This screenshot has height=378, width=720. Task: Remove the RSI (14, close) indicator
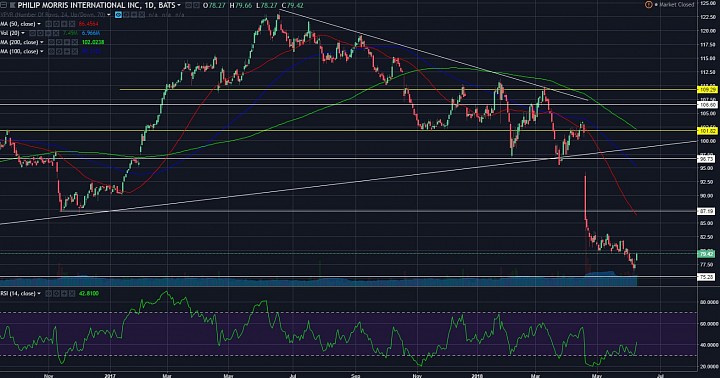click(72, 293)
